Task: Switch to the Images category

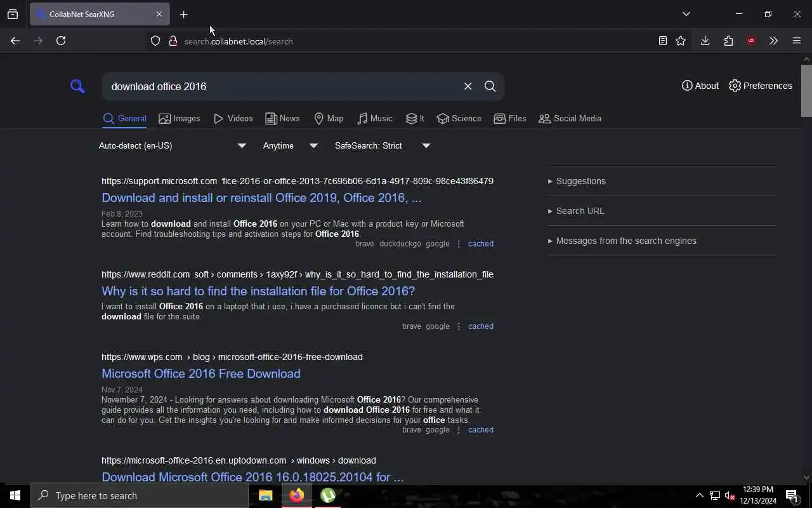Action: click(x=179, y=118)
